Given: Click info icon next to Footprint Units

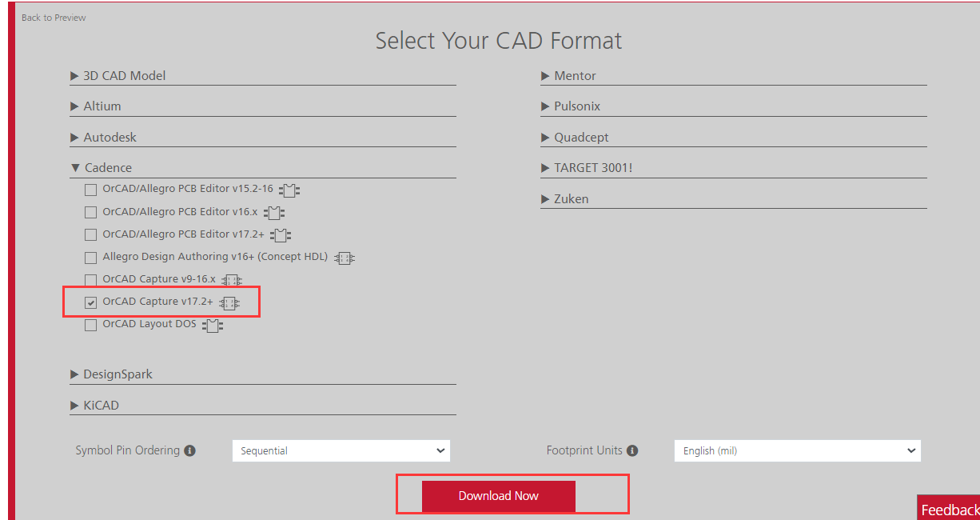Looking at the screenshot, I should [x=632, y=451].
